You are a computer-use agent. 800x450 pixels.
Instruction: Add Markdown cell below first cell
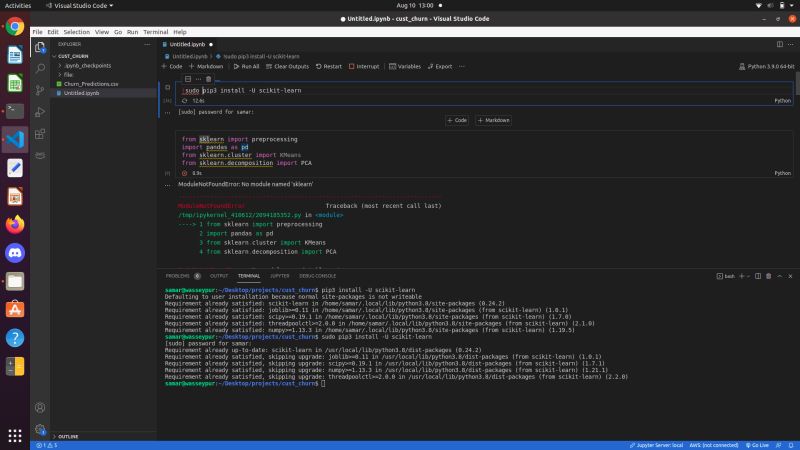pyautogui.click(x=493, y=120)
